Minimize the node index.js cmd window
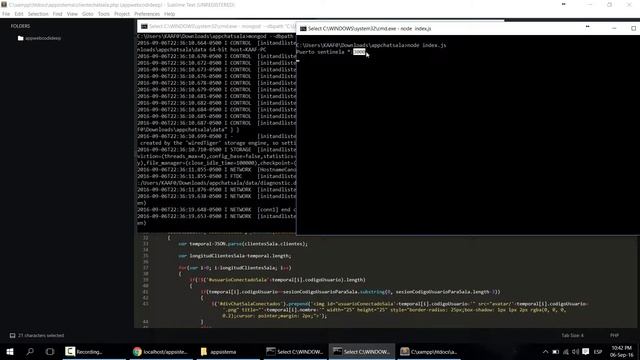Image resolution: width=640 pixels, height=360 pixels. pyautogui.click(x=614, y=29)
